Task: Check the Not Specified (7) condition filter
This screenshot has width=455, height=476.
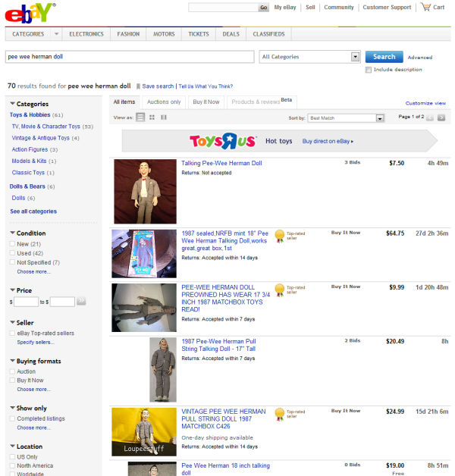Action: (12, 262)
